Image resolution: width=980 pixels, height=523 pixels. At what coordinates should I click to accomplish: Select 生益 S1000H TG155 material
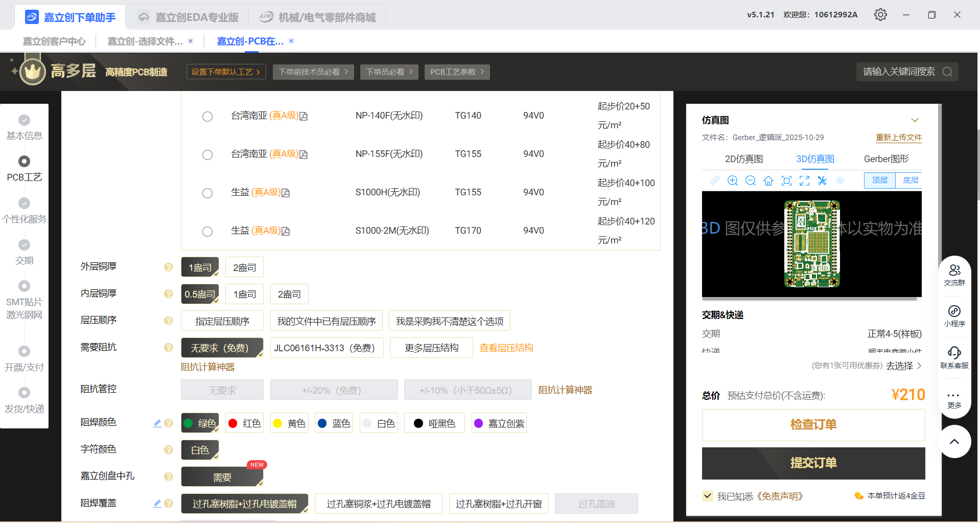207,193
